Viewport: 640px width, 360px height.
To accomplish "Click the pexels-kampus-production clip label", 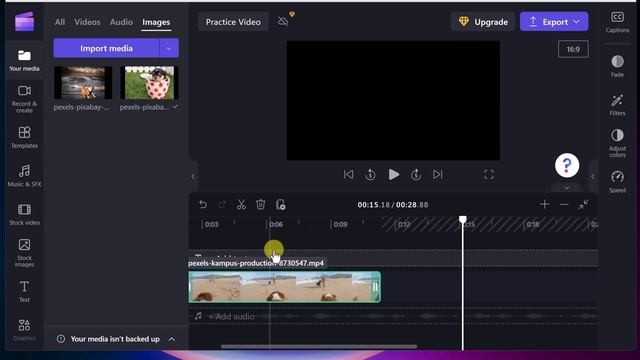I will [x=256, y=263].
